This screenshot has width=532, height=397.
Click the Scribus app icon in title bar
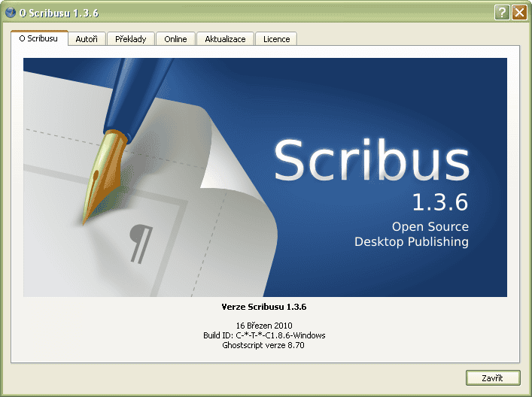point(11,12)
